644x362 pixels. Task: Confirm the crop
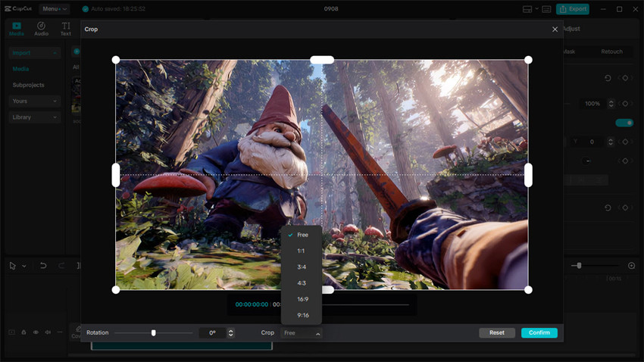[x=539, y=333]
